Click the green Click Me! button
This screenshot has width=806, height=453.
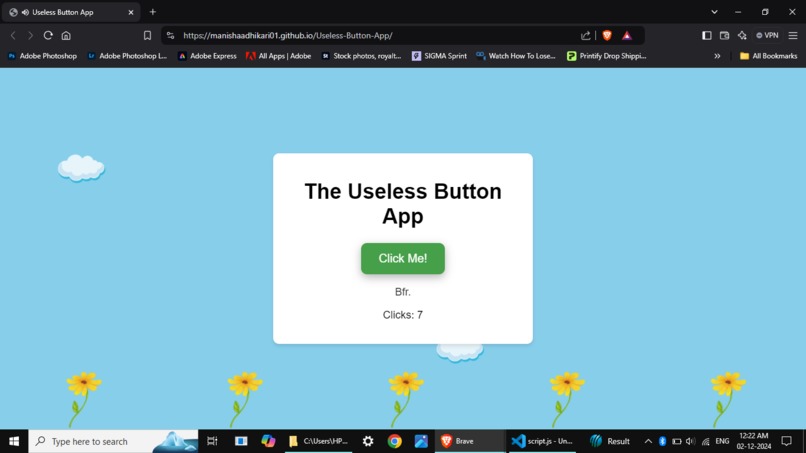click(x=402, y=258)
